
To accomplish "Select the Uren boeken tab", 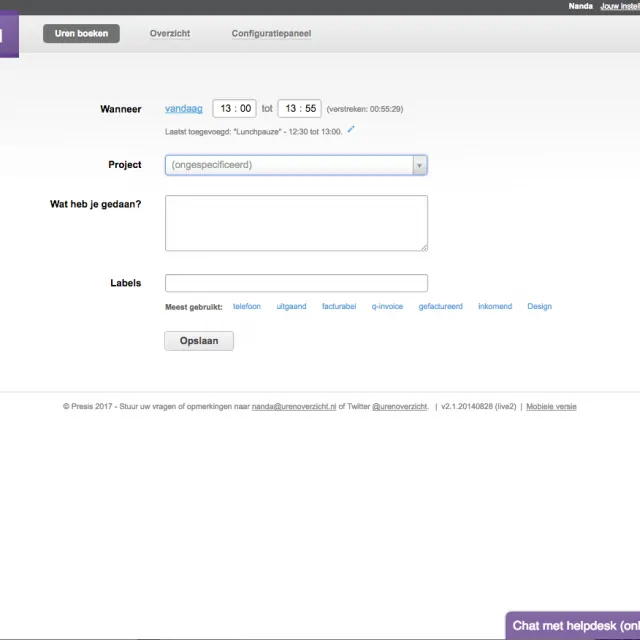I will tap(81, 33).
